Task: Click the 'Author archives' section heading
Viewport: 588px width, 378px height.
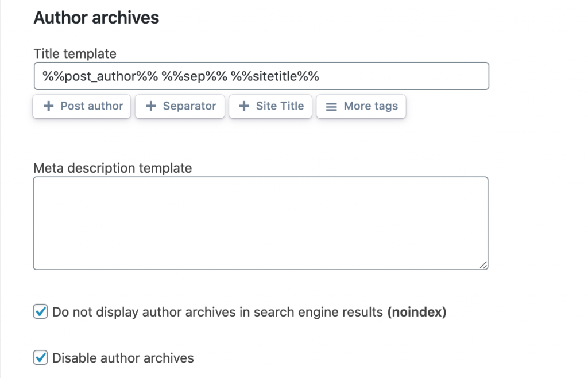Action: 96,18
